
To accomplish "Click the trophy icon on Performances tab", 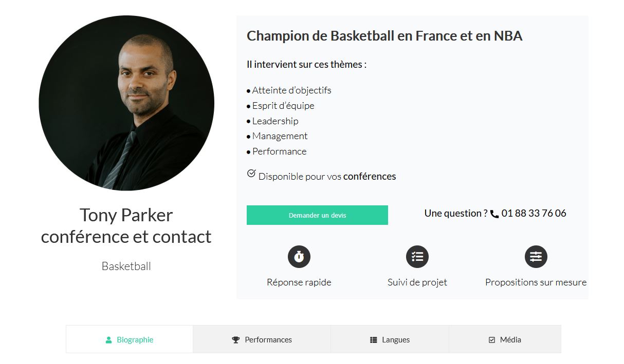I will coord(236,340).
